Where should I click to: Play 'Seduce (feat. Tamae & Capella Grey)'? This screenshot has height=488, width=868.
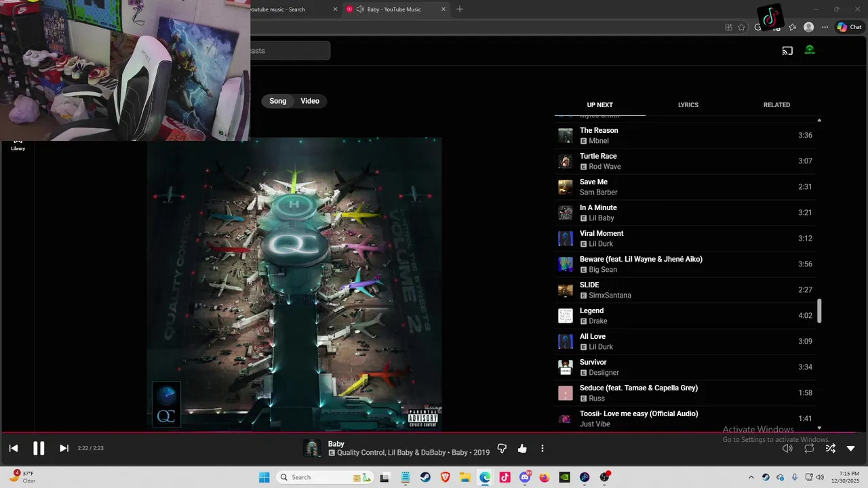pos(685,393)
